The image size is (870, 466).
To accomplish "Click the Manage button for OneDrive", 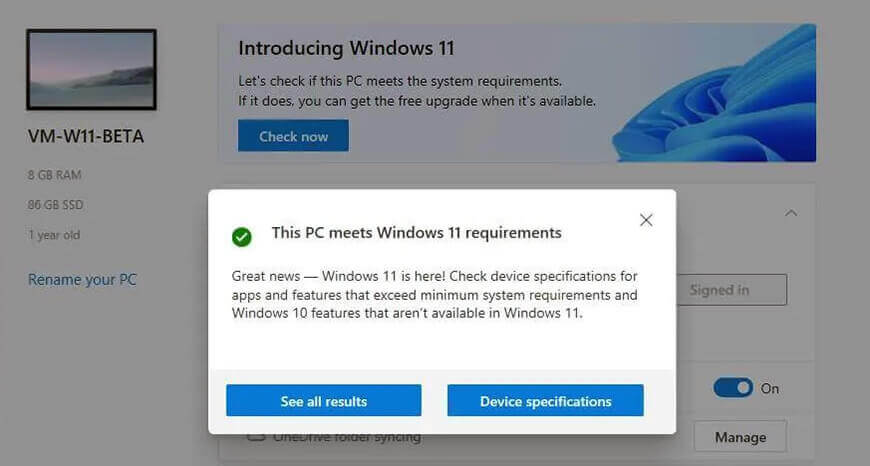I will click(740, 437).
